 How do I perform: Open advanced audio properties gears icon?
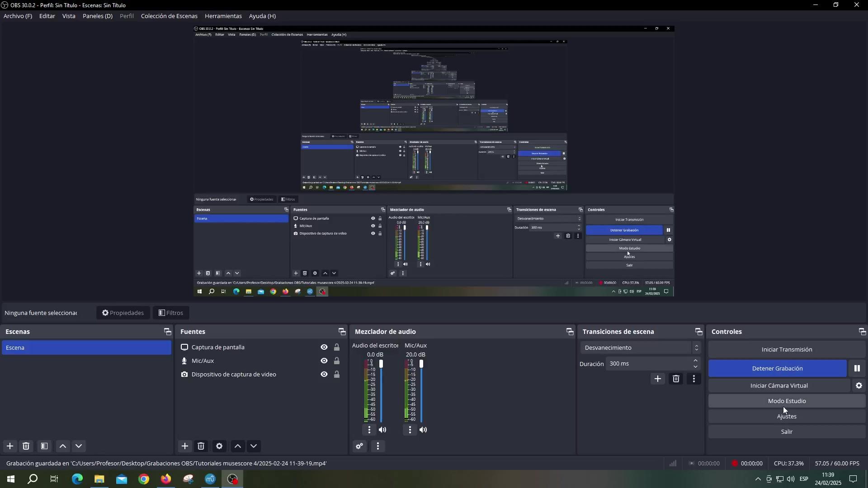point(359,446)
